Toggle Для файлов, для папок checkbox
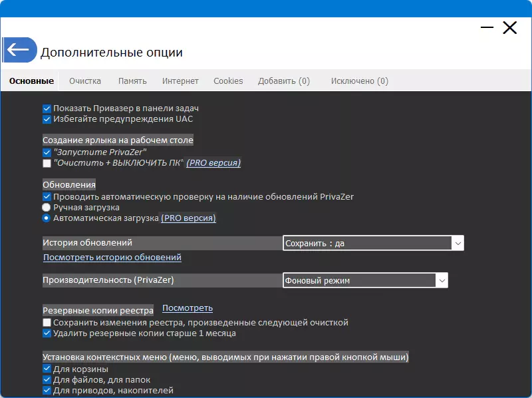This screenshot has width=532, height=398. point(47,379)
